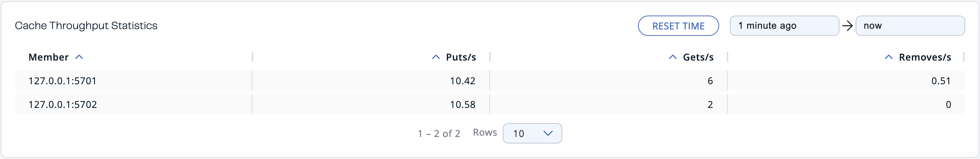The height and width of the screenshot is (159, 980).
Task: Click the 0.51 Removes/s value cell
Action: (x=940, y=81)
